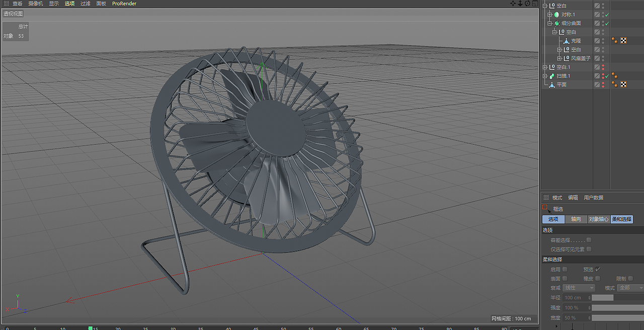Expand the 空白.1 tree node
The width and height of the screenshot is (644, 330).
click(545, 67)
